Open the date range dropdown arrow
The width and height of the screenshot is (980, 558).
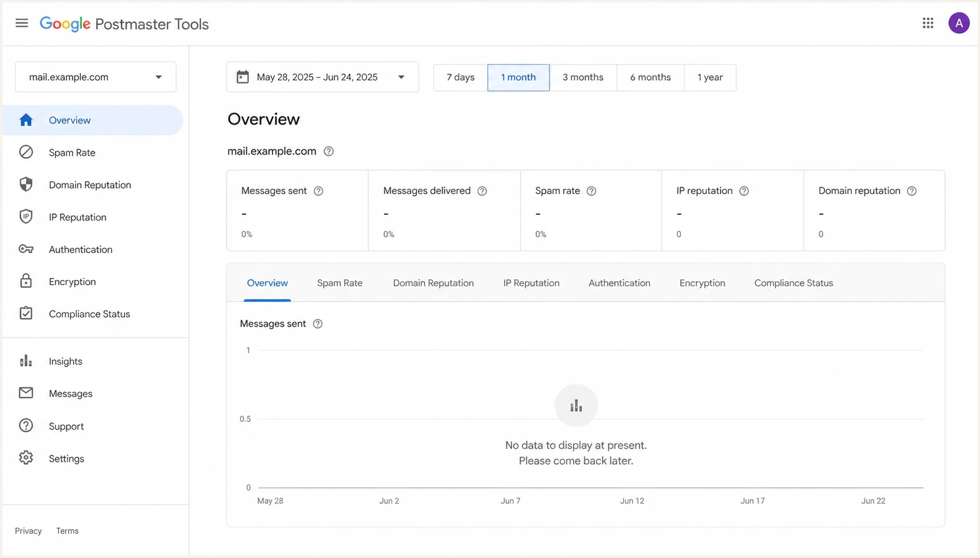401,77
